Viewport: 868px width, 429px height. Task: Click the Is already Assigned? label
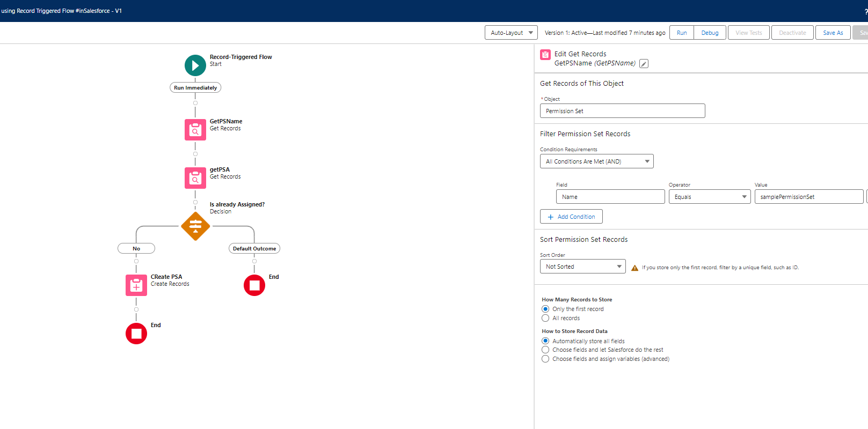tap(237, 204)
